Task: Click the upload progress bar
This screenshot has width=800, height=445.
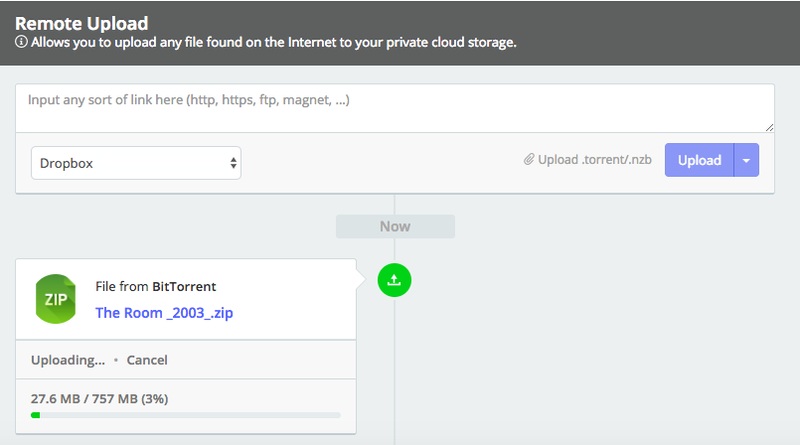Action: point(185,415)
